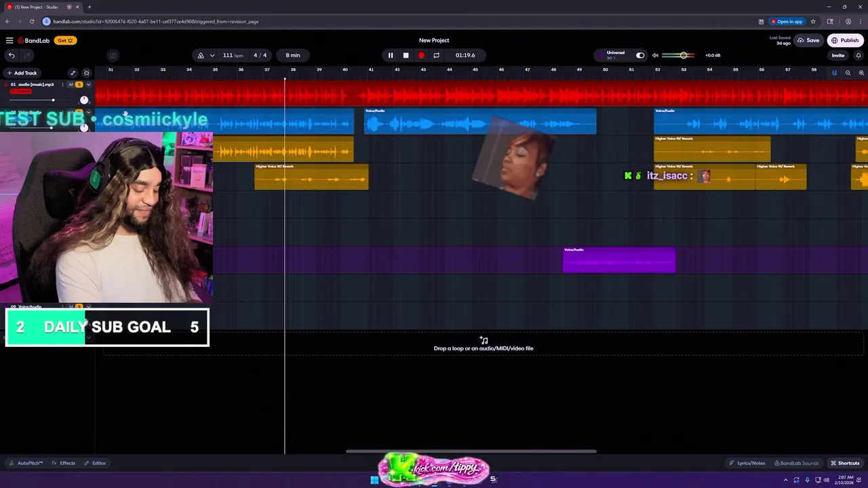Click Add Track button
The image size is (868, 488).
point(22,73)
